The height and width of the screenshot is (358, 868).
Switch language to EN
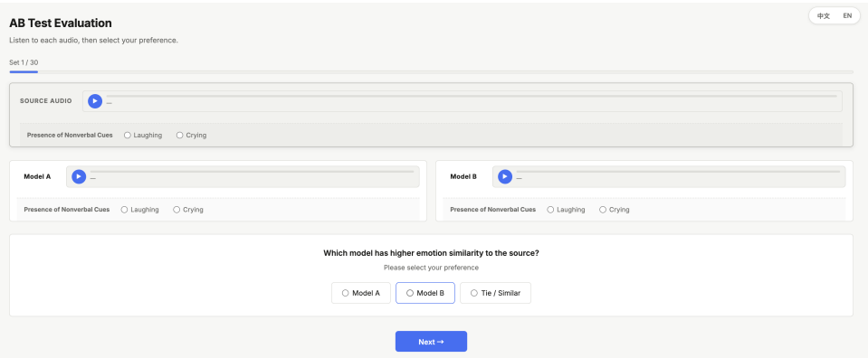pos(847,16)
